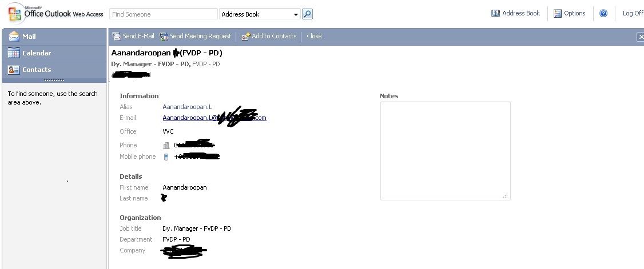Click the Options list icon
Screen dimensions: 644x269
pos(557,14)
